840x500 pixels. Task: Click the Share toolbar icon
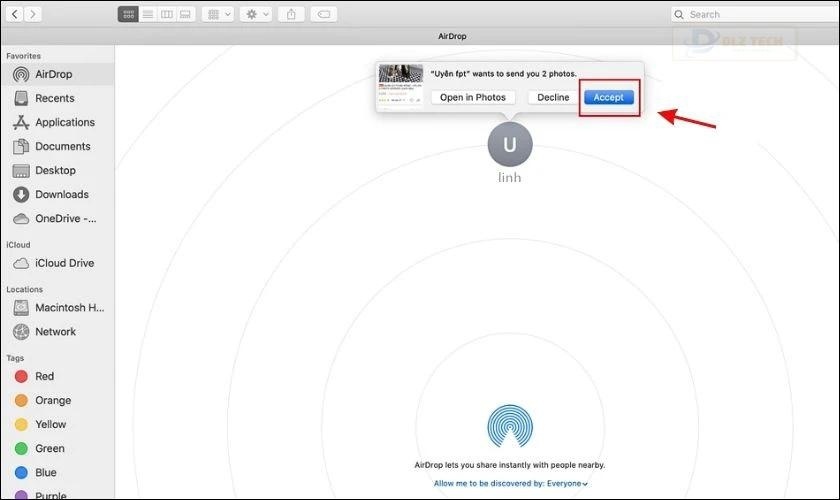(291, 14)
